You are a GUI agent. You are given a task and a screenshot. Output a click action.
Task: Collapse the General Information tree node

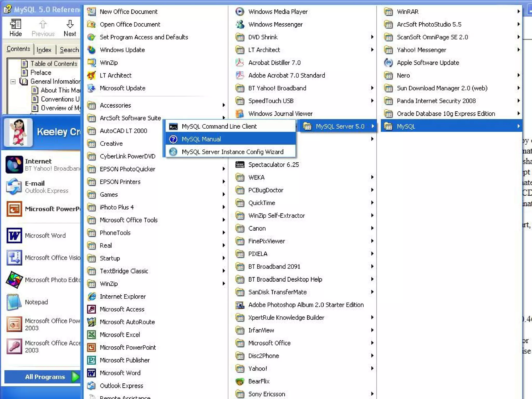click(13, 82)
